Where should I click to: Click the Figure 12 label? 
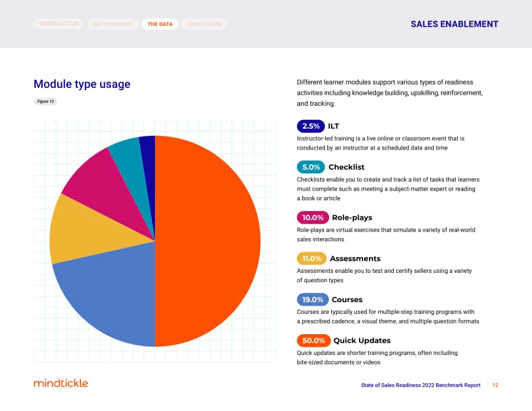click(x=46, y=101)
